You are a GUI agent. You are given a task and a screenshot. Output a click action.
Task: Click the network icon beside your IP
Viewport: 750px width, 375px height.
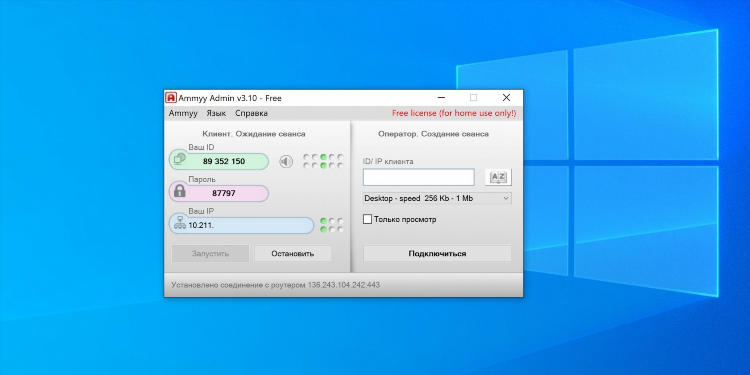pyautogui.click(x=180, y=224)
